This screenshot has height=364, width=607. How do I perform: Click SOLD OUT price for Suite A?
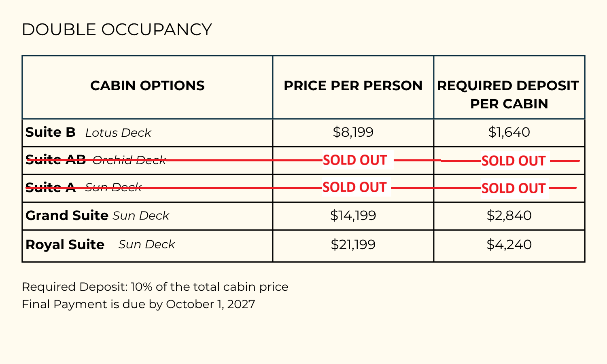coord(354,187)
